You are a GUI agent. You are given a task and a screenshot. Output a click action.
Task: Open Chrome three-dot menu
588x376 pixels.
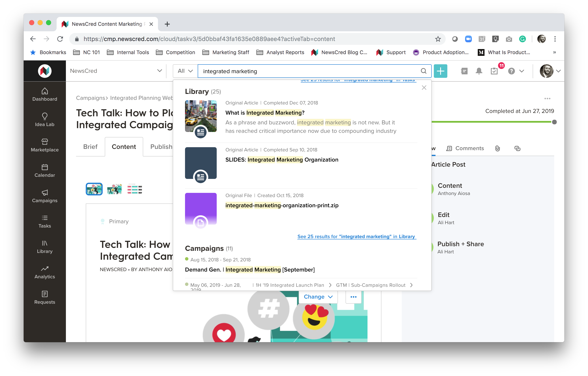(x=555, y=39)
